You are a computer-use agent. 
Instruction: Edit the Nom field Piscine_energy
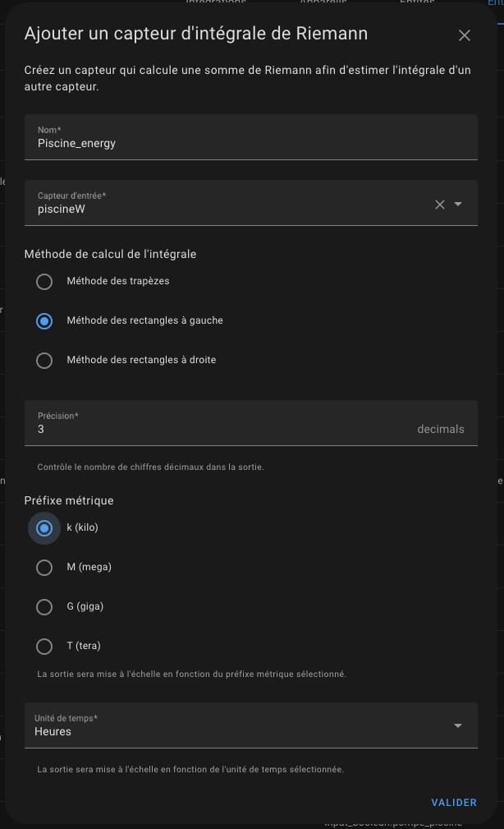(x=251, y=137)
